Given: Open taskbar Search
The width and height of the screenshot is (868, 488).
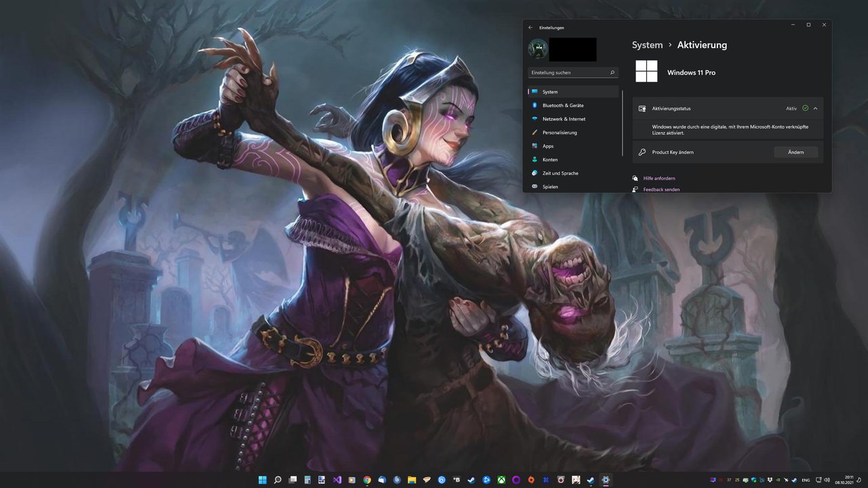Looking at the screenshot, I should click(277, 480).
